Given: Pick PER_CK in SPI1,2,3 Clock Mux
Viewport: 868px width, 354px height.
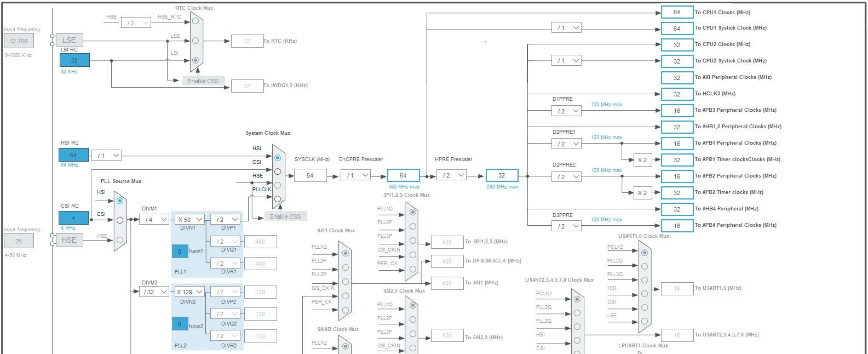Looking at the screenshot, I should pos(413,269).
